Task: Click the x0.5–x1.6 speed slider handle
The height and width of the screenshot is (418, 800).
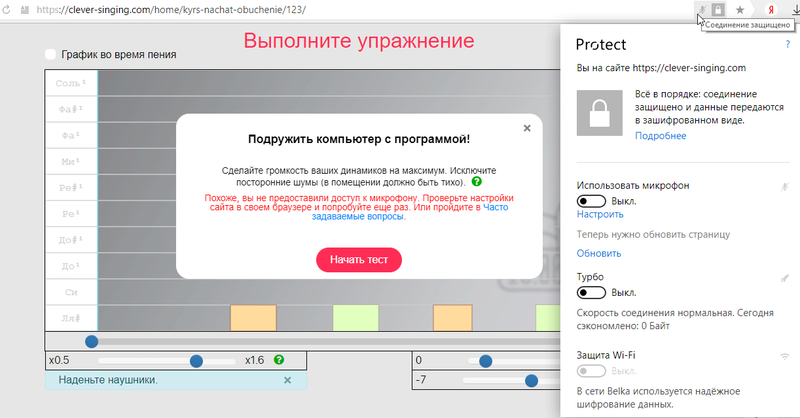Action: (x=196, y=361)
